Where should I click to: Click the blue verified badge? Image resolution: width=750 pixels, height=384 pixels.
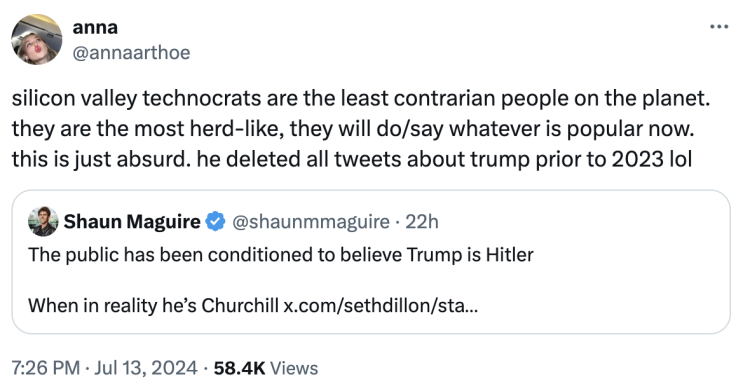click(215, 222)
